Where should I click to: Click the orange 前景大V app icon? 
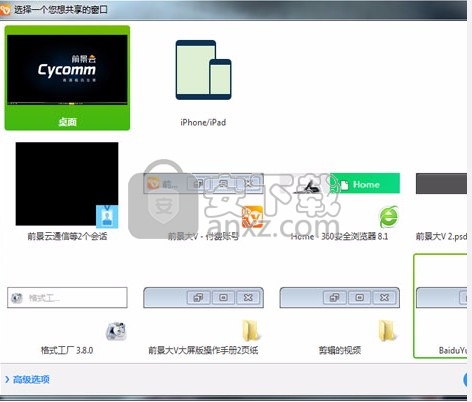(x=252, y=217)
